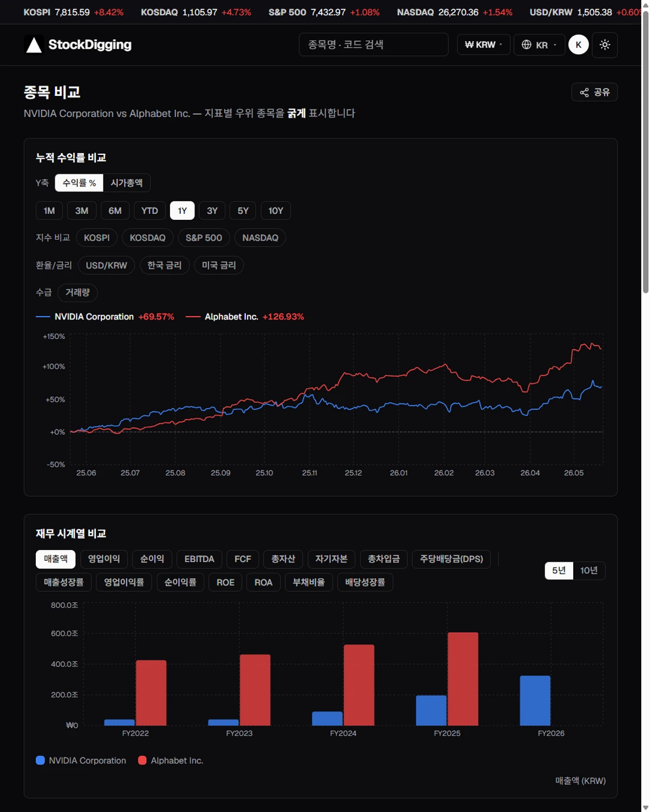This screenshot has height=812, width=650.
Task: Click the 26.05 x-axis label
Action: [574, 473]
